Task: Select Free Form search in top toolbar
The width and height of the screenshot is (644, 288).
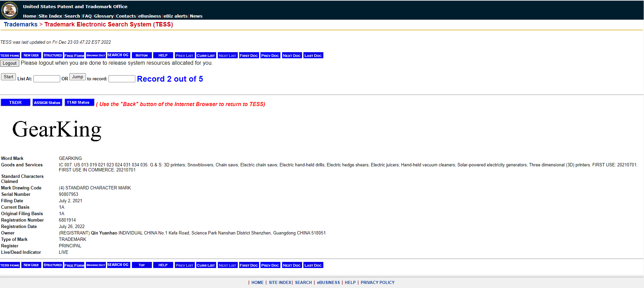Action: pyautogui.click(x=74, y=55)
